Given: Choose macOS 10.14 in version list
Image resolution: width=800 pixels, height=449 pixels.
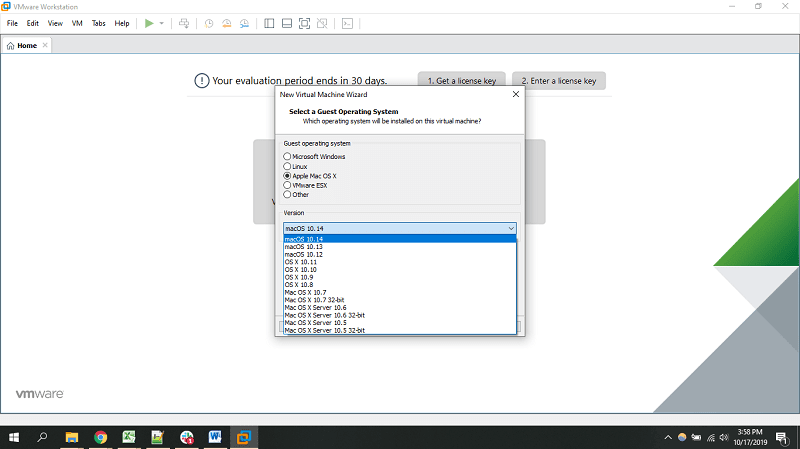Looking at the screenshot, I should [400, 239].
